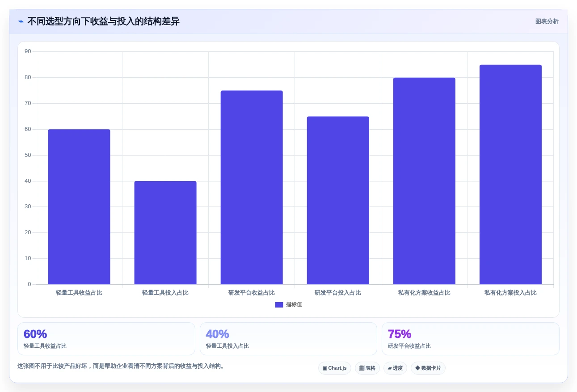Viewport: 577px width, 392px height.
Task: Click the 图表分析 label in the header
Action: 547,21
